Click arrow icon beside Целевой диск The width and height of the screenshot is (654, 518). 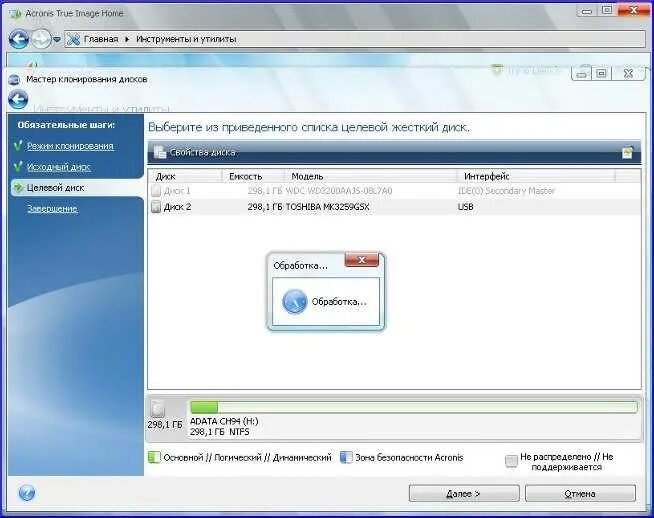pyautogui.click(x=18, y=188)
